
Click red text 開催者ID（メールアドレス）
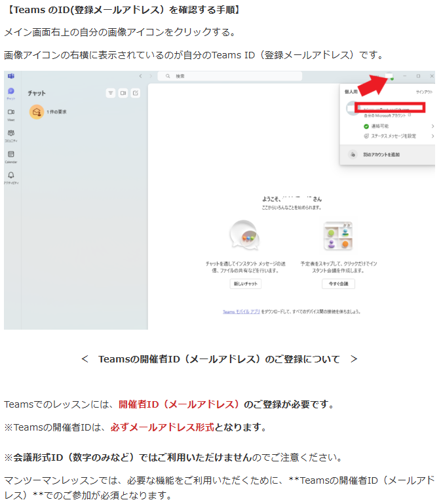tap(179, 404)
